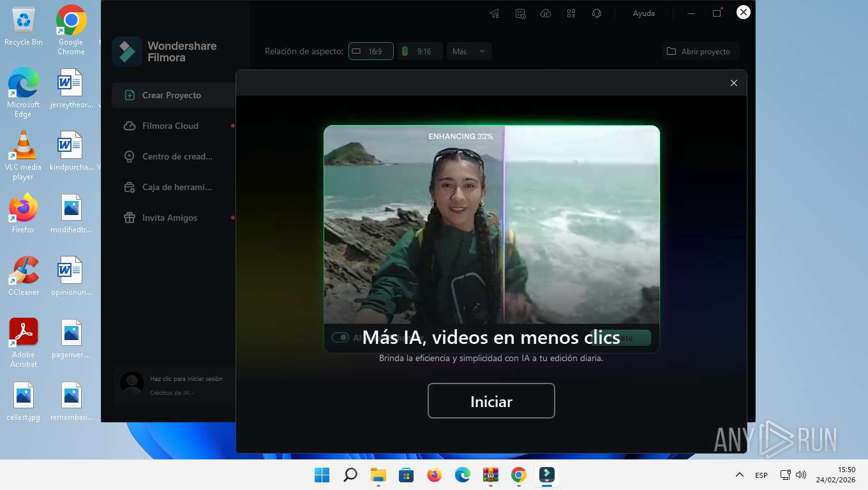
Task: Open Firefox from the taskbar
Action: [x=435, y=475]
